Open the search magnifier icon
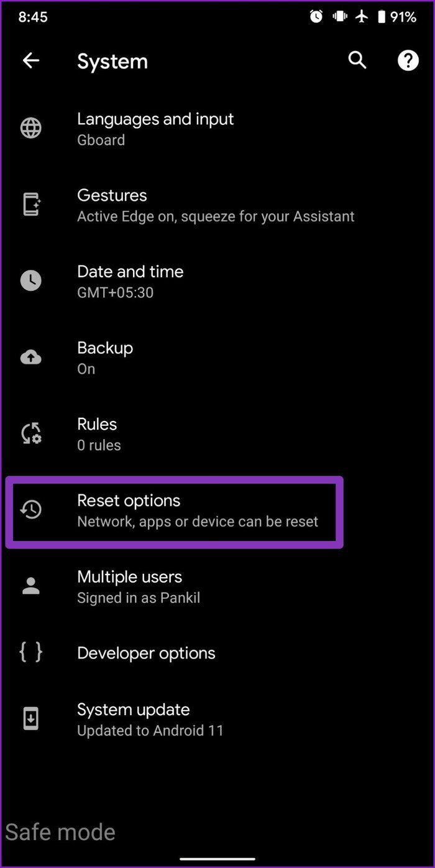435x868 pixels. (357, 60)
